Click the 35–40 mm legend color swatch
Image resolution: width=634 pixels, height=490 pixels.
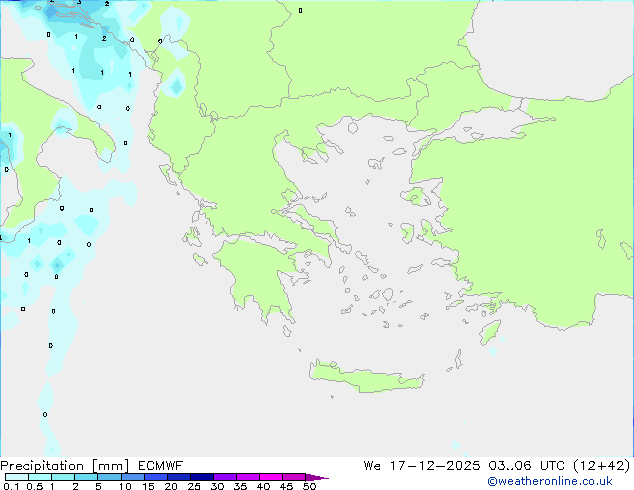coord(248,477)
